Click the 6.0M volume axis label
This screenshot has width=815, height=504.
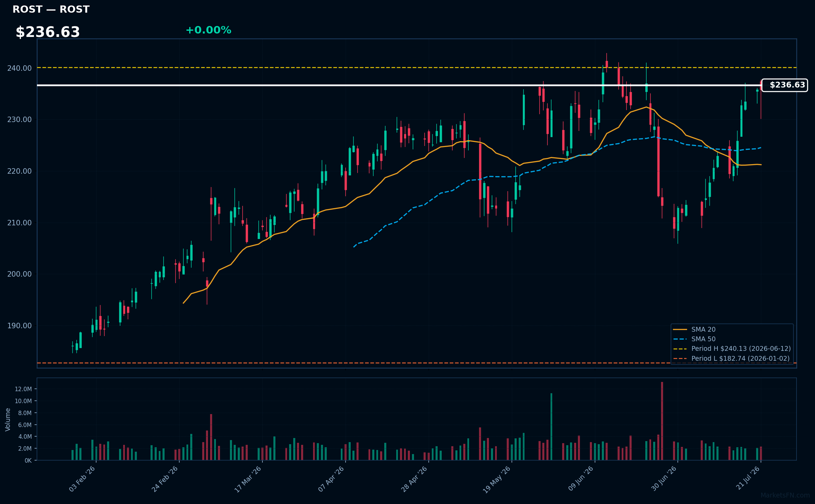(x=25, y=425)
